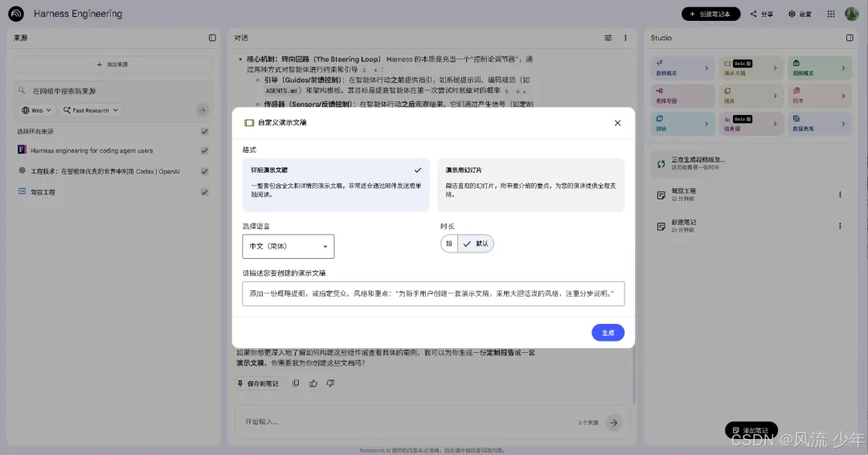Viewport: 868px width, 455px height.
Task: Click the 分享 button
Action: click(762, 14)
